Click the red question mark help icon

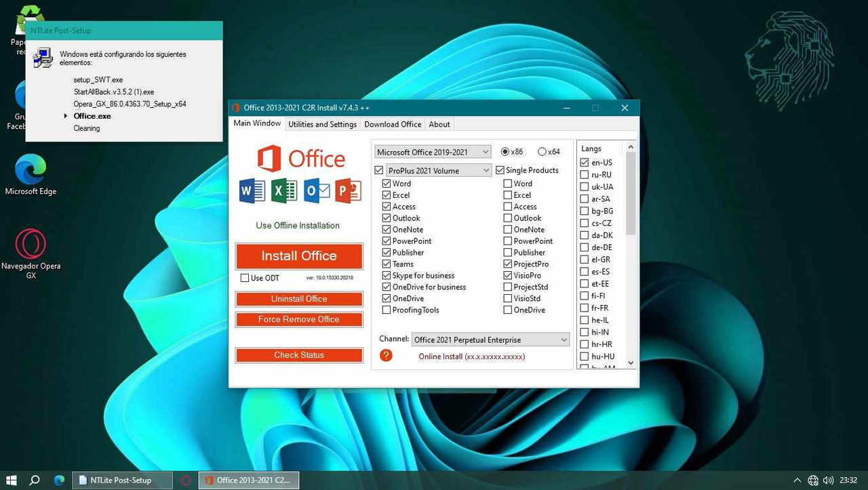386,355
